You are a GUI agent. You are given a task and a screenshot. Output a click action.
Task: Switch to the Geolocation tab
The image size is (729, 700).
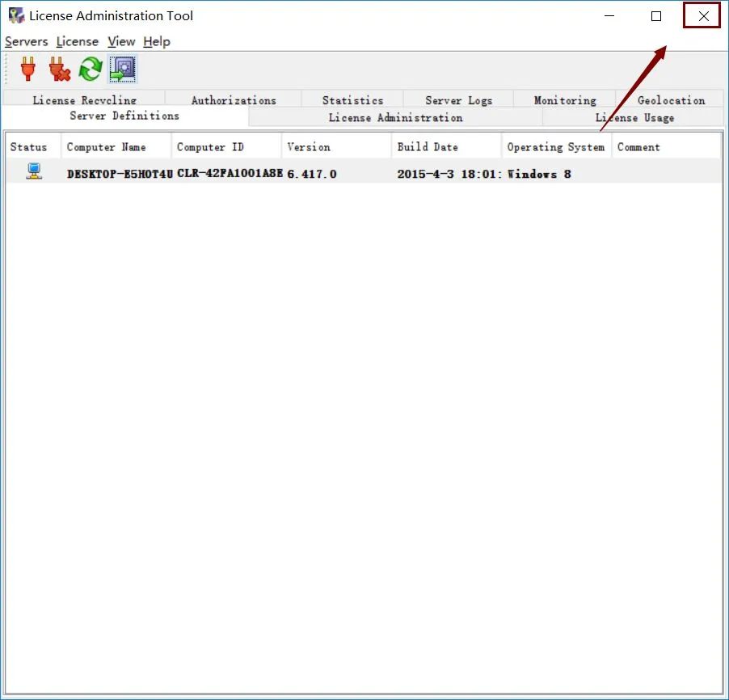pos(671,99)
